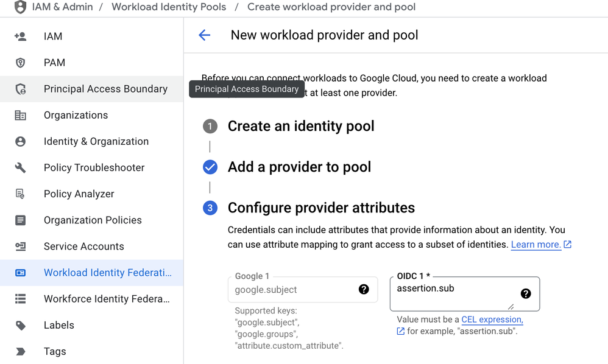Open Policy Troubleshooter
608x364 pixels.
(91, 167)
